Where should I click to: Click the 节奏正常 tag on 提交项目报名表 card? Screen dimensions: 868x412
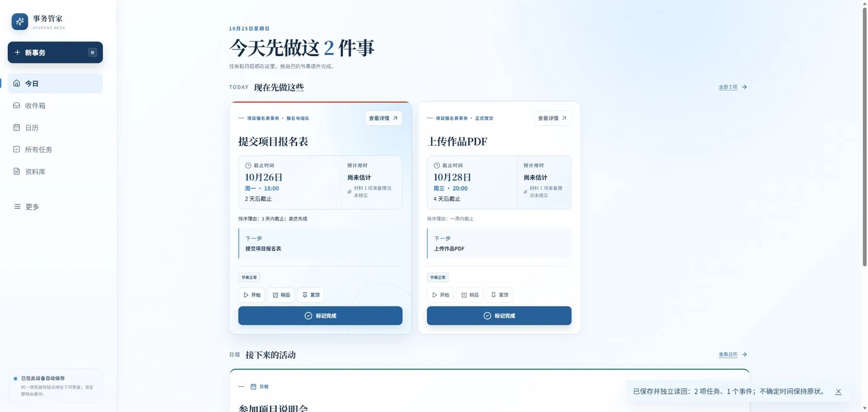250,278
